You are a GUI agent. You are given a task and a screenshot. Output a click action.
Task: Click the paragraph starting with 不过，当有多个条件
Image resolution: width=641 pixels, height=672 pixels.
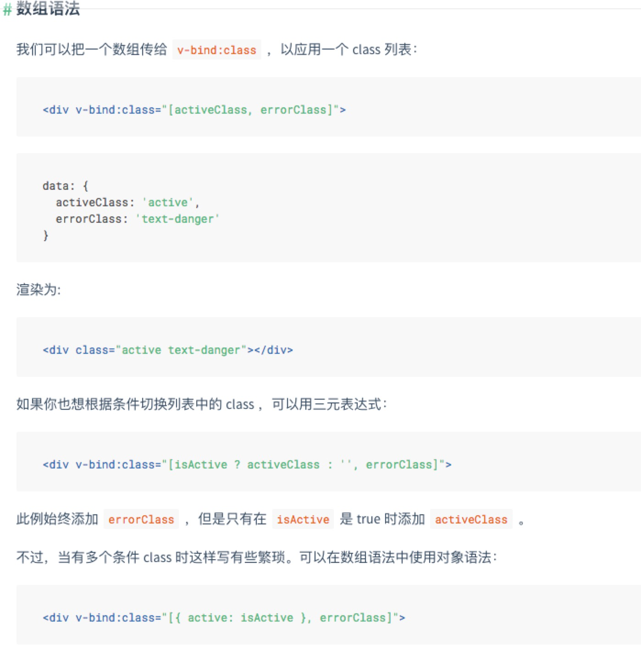[x=257, y=557]
